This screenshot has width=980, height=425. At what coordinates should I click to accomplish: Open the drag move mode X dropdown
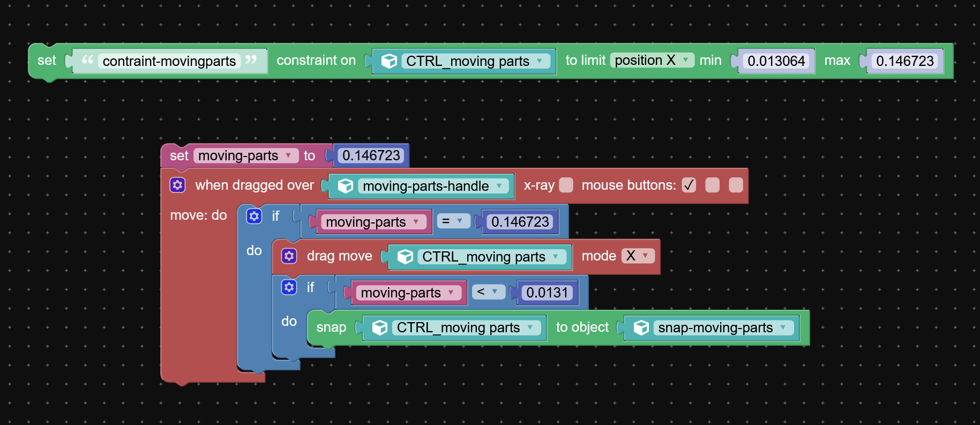pyautogui.click(x=638, y=256)
